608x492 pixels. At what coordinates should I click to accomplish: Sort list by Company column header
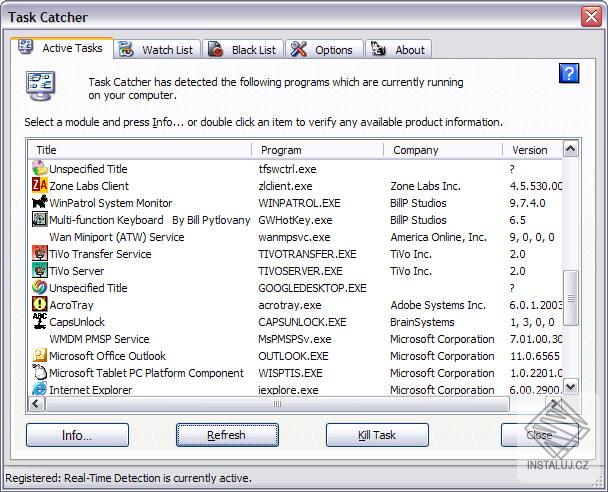pos(443,150)
